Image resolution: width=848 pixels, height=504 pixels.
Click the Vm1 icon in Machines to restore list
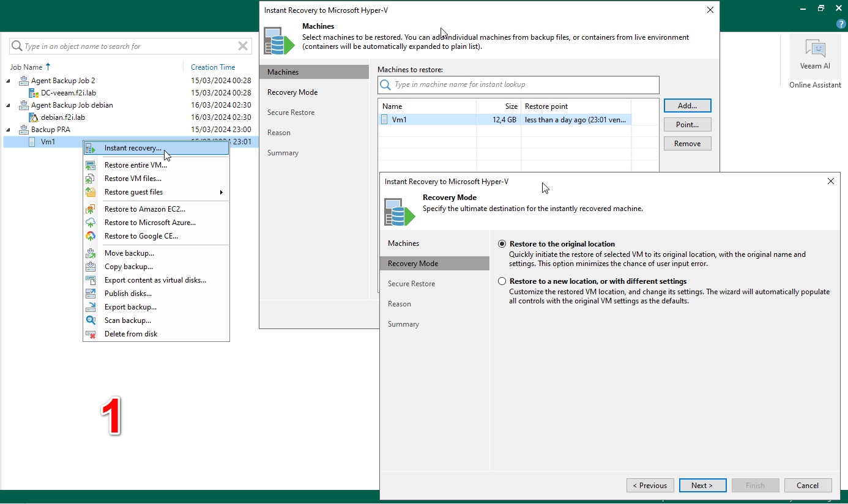(x=384, y=120)
